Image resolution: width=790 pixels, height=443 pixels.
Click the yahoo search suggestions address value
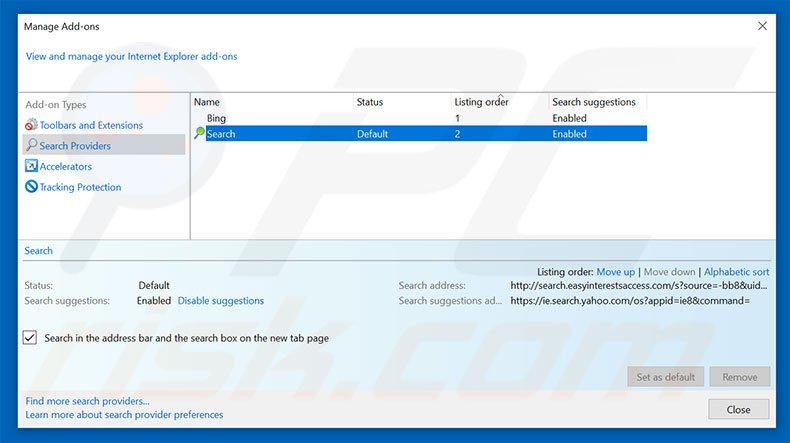(x=630, y=300)
